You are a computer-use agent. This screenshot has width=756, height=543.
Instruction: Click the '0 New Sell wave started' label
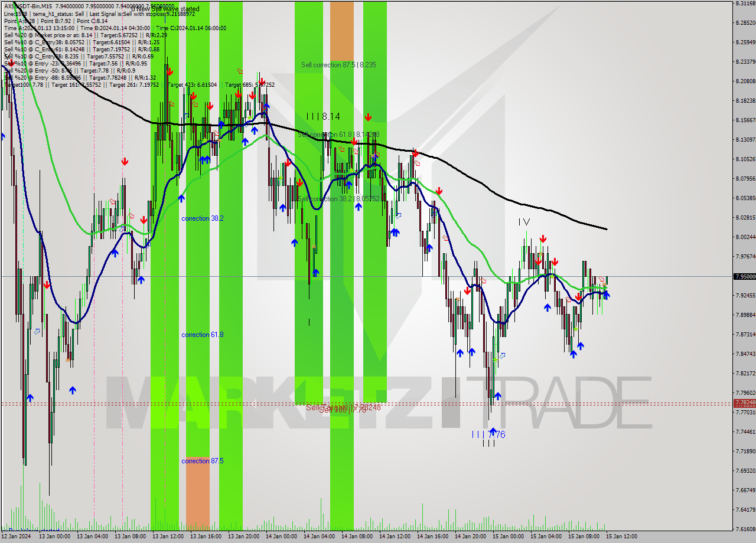(165, 9)
